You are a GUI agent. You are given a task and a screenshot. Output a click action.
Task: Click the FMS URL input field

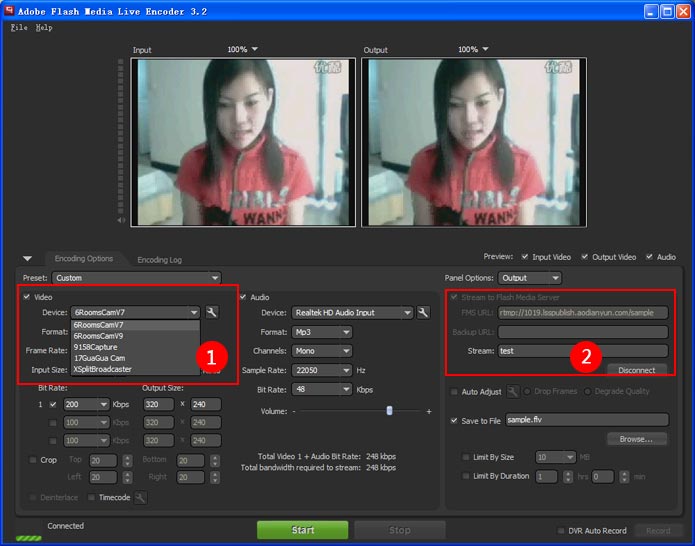(x=583, y=312)
